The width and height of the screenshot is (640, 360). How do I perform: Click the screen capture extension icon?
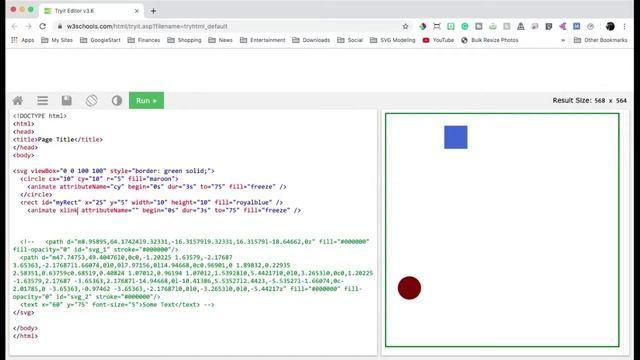(437, 26)
